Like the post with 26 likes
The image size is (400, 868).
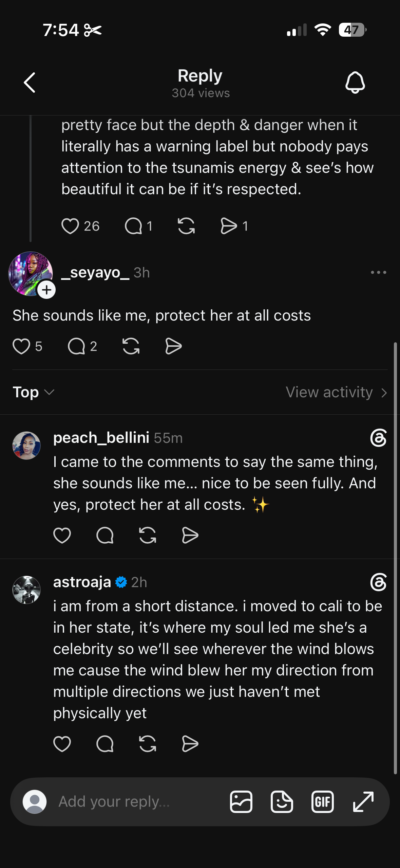tap(70, 226)
